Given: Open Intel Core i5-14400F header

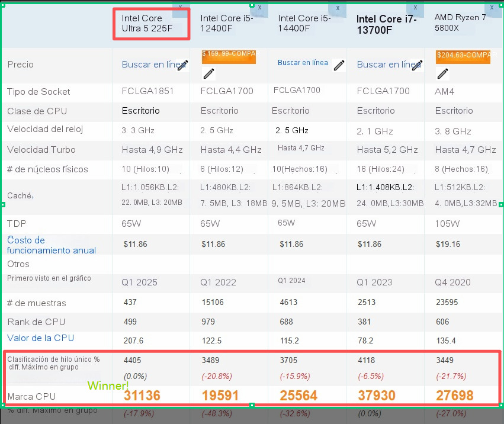Looking at the screenshot, I should click(304, 23).
